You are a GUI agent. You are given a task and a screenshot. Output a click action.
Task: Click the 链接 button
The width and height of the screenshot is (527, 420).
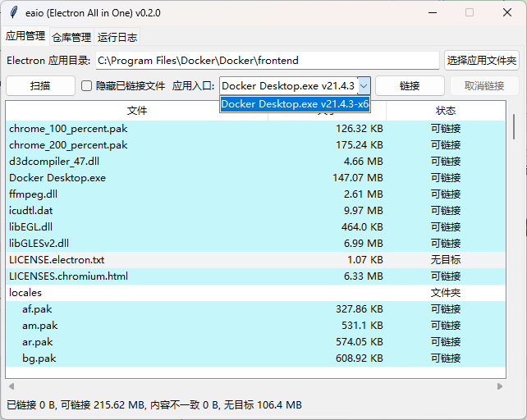(410, 86)
